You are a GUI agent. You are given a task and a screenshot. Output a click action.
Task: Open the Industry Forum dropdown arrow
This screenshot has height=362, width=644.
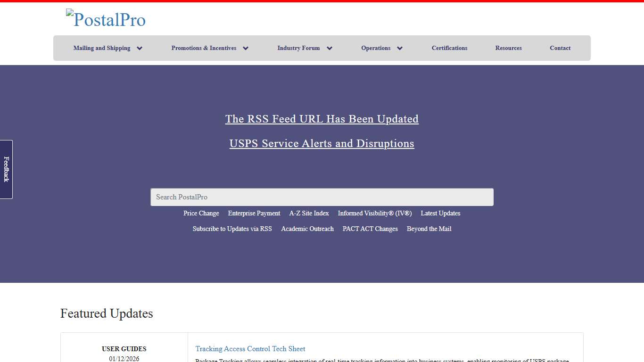(x=330, y=48)
